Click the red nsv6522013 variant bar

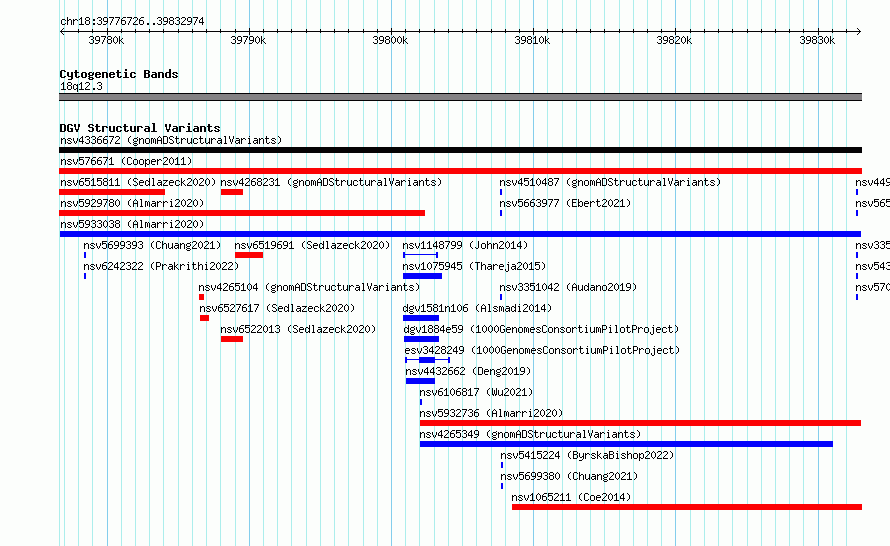click(232, 339)
